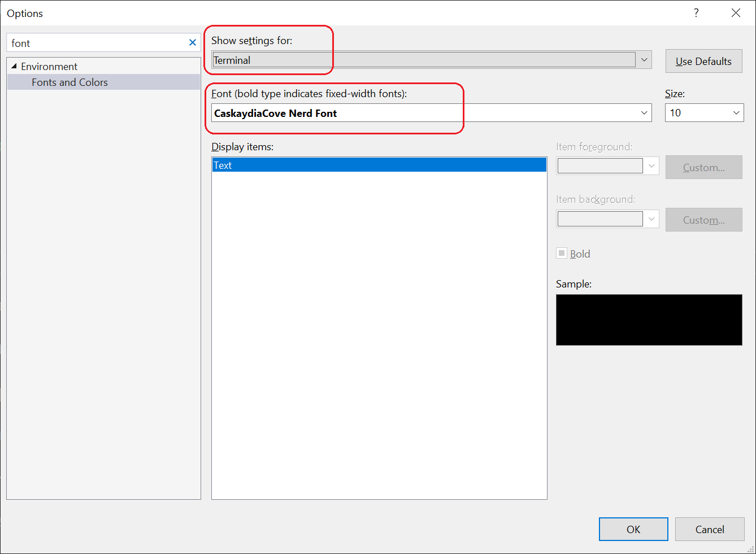Click the help question mark icon
Screen dimensions: 756x554
(x=696, y=12)
